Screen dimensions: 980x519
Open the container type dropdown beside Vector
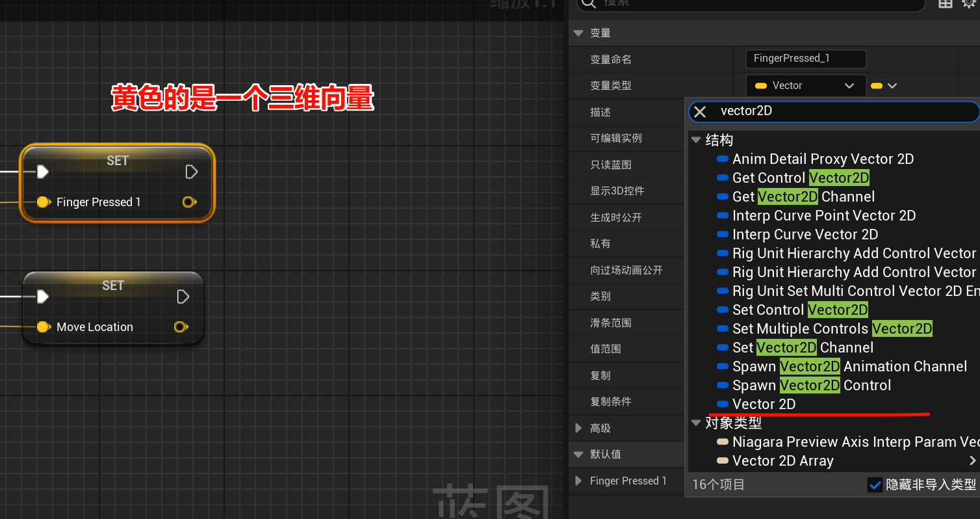coord(884,86)
